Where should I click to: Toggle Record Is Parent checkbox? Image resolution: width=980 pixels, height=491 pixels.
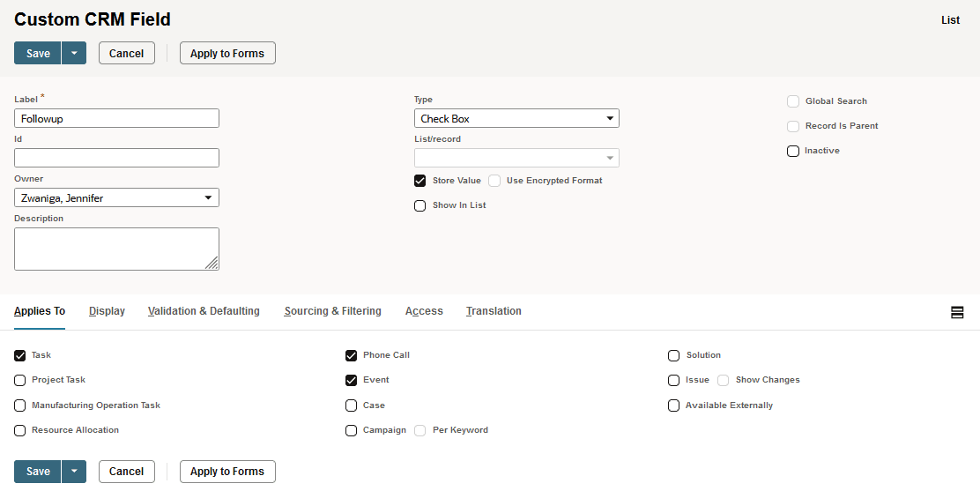click(x=793, y=126)
